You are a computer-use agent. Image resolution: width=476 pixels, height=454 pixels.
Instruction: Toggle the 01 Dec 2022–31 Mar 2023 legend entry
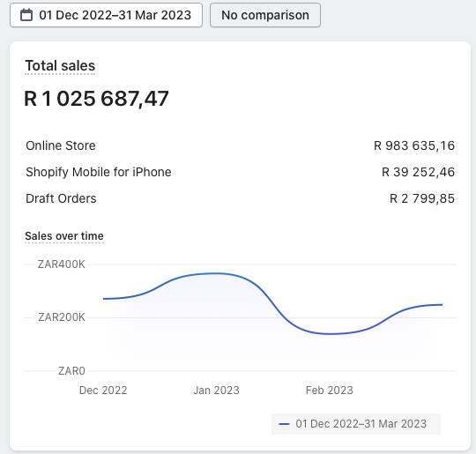point(356,424)
